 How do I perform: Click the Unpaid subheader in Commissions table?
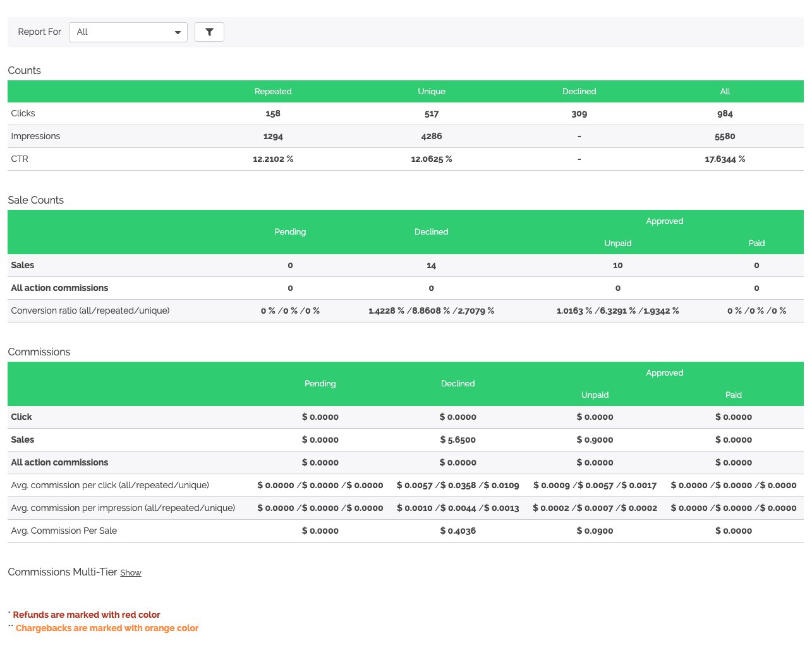(595, 395)
